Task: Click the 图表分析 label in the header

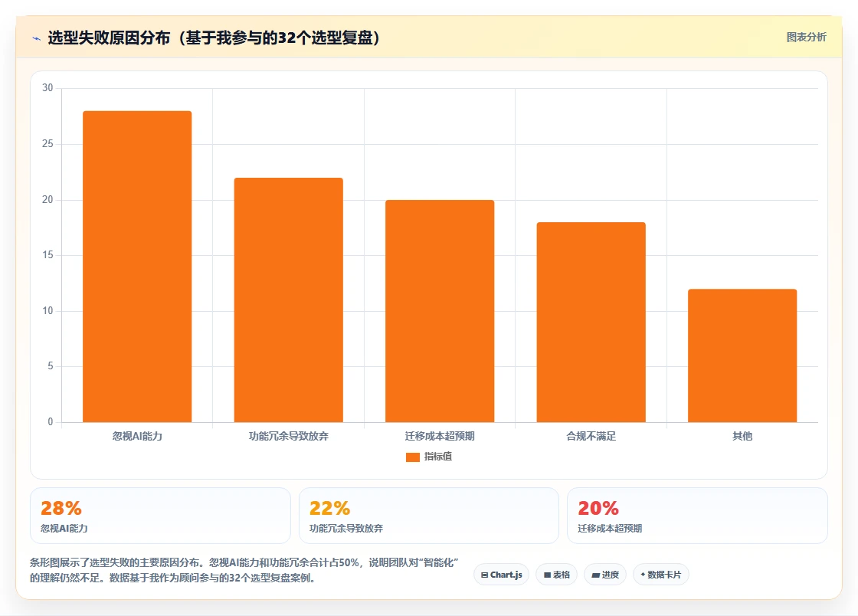Action: pyautogui.click(x=806, y=38)
